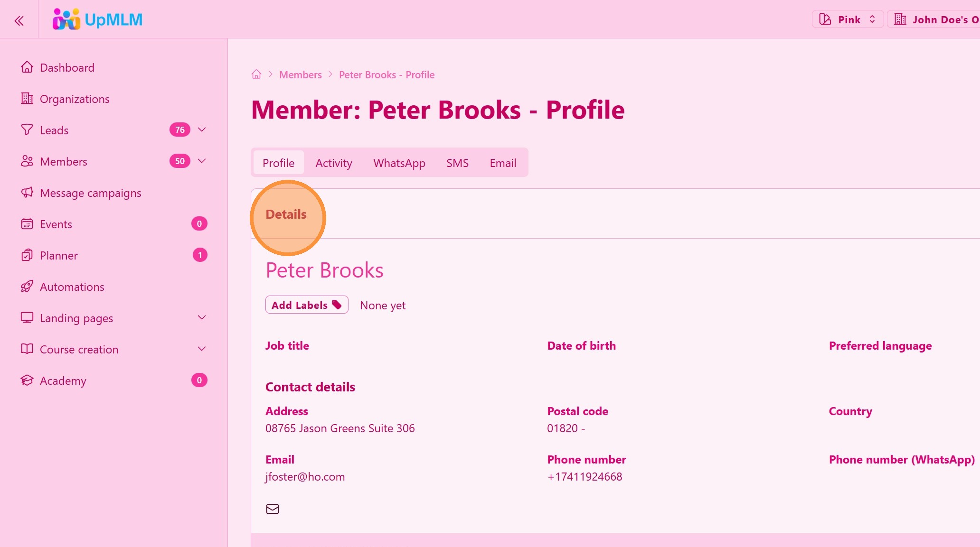This screenshot has width=980, height=547.
Task: Expand the Leads submenu chevron
Action: point(202,130)
